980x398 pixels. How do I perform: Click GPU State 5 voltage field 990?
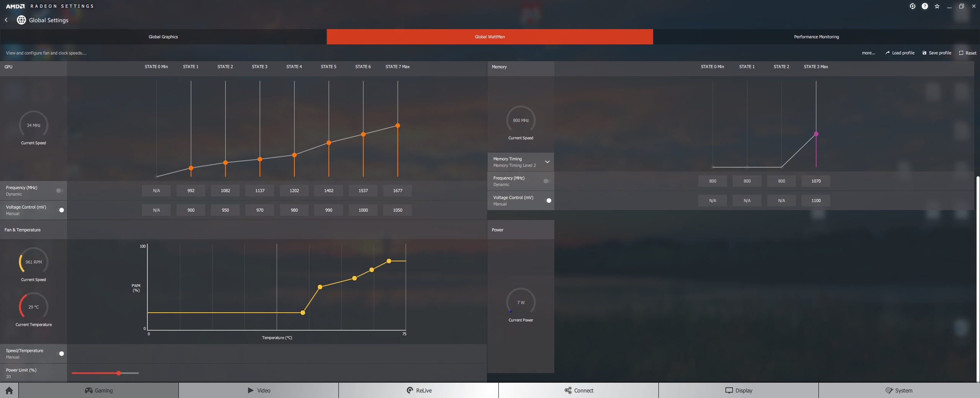[x=329, y=210]
